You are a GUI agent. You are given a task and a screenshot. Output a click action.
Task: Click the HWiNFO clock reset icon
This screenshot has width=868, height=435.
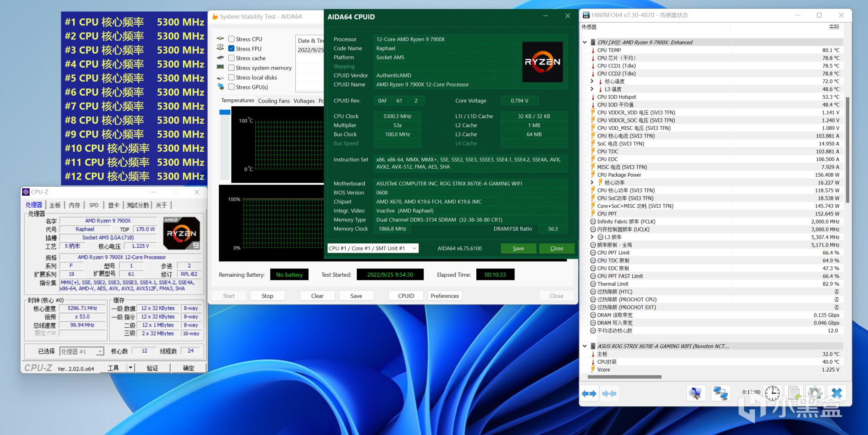tap(772, 393)
